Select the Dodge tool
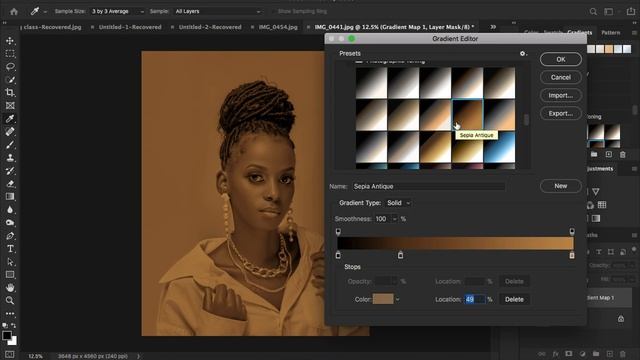 (10, 223)
